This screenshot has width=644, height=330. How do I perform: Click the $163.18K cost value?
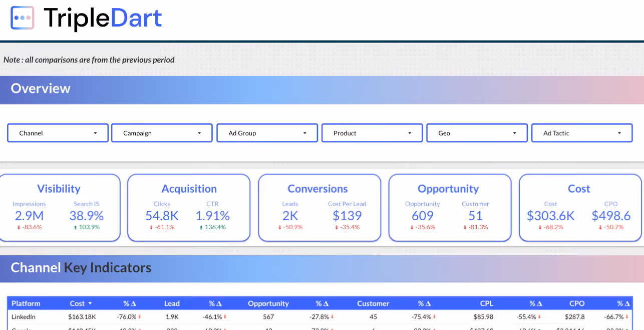tap(82, 317)
